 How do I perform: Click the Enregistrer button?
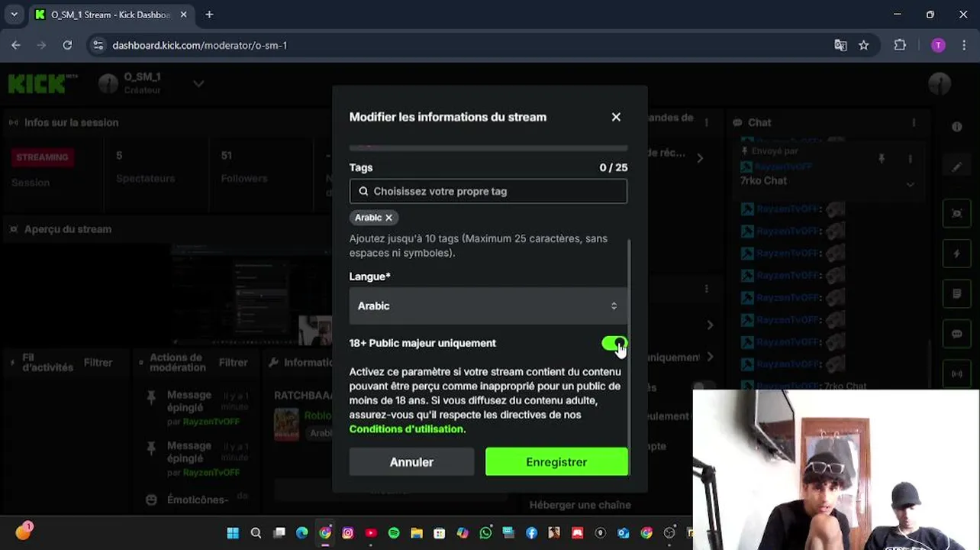[556, 462]
